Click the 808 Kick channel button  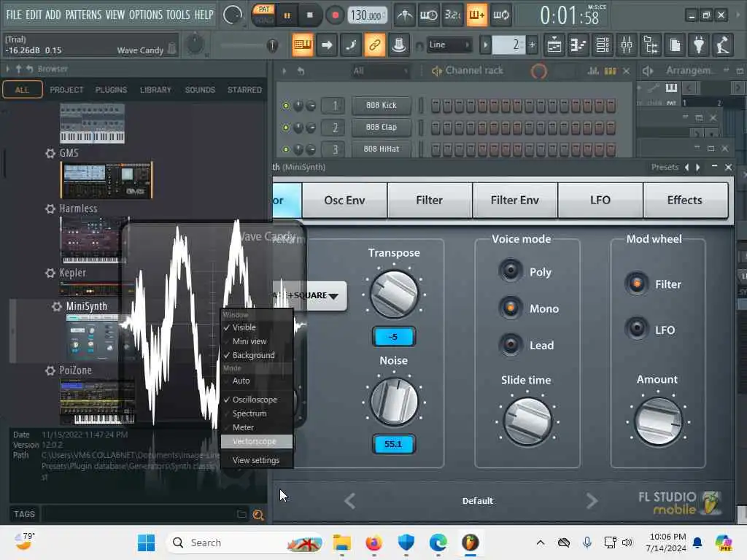(x=381, y=105)
